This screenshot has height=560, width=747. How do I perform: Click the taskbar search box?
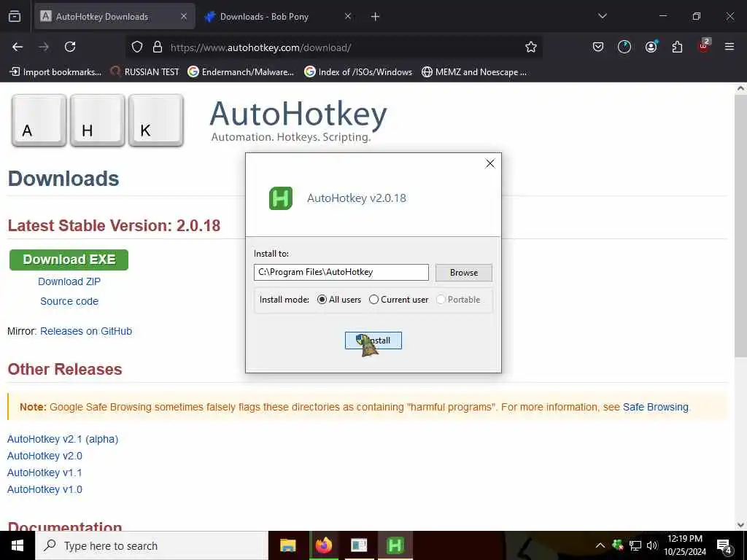(x=152, y=545)
